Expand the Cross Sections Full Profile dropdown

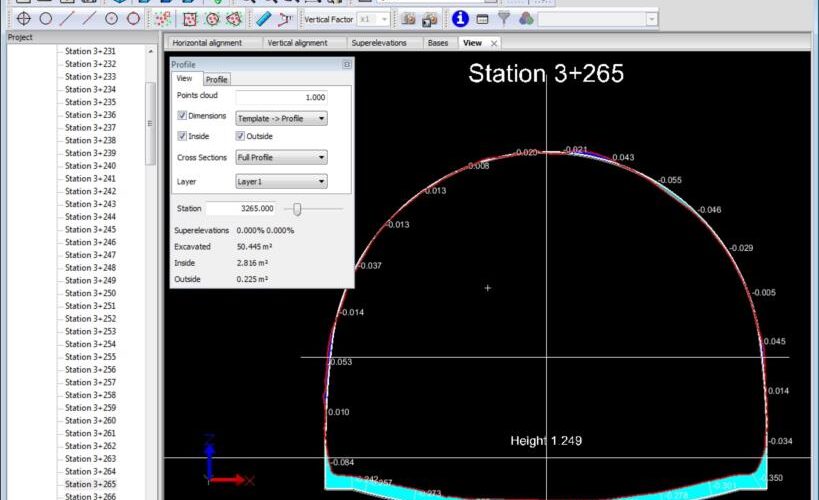(281, 157)
